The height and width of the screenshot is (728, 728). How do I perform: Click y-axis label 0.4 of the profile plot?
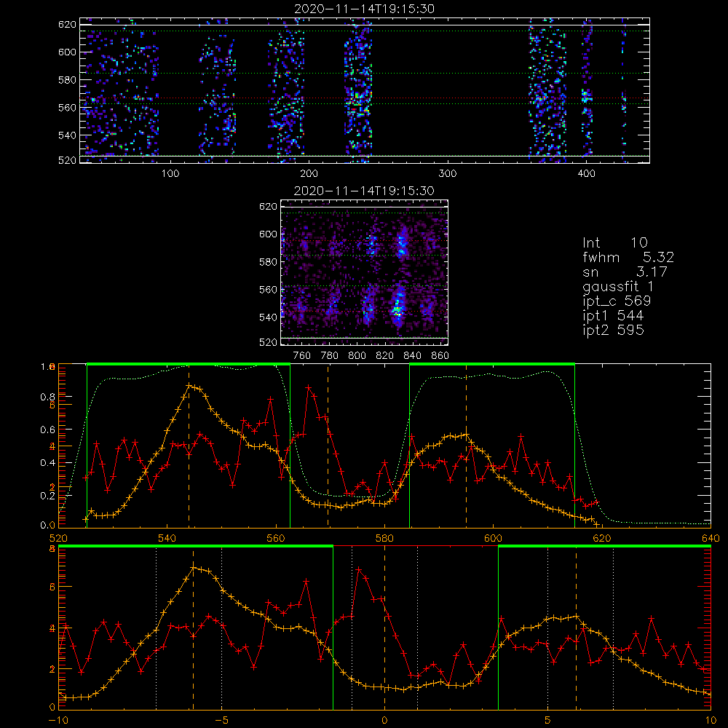click(x=47, y=463)
